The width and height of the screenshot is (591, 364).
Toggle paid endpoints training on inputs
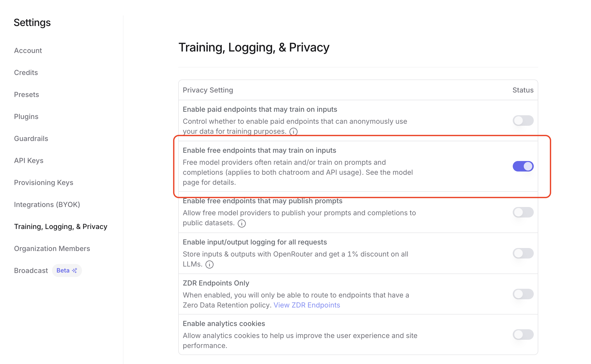click(523, 120)
